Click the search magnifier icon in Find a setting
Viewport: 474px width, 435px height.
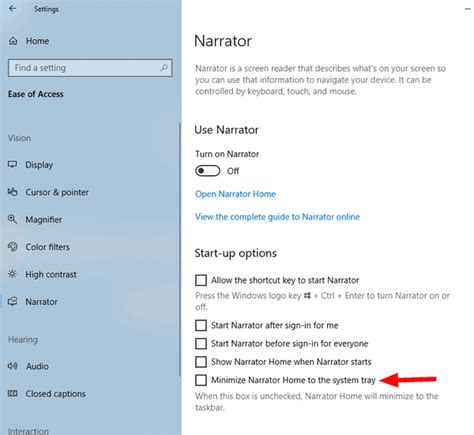(164, 68)
